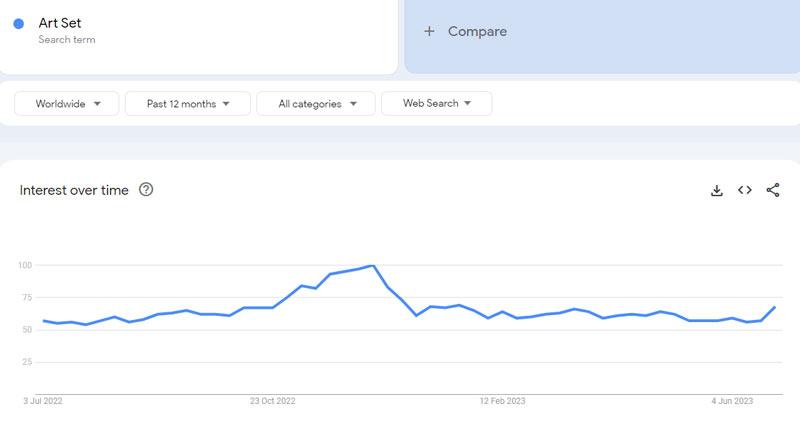Viewport: 800px width, 426px height.
Task: Select the 4 Jun 2023 axis label
Action: pos(732,401)
